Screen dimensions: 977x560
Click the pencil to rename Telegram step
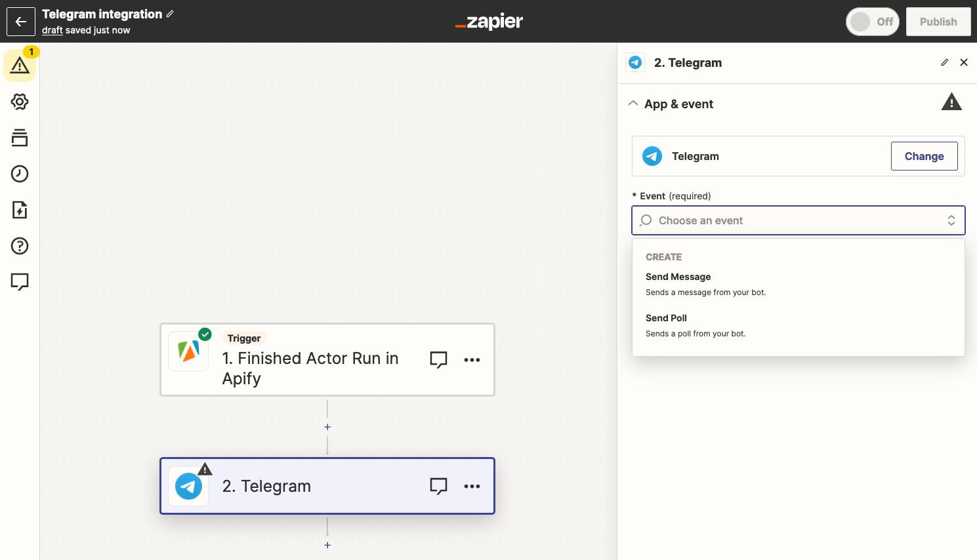(944, 62)
